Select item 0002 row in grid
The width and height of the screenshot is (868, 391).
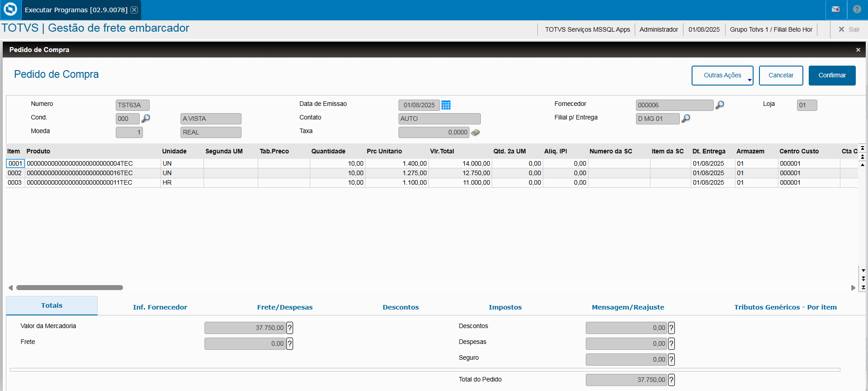point(432,173)
